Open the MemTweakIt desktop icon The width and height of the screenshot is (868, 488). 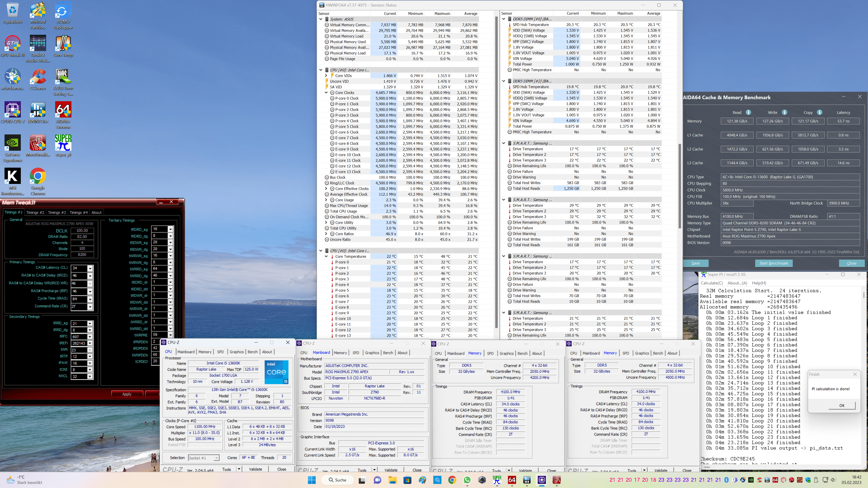click(38, 145)
